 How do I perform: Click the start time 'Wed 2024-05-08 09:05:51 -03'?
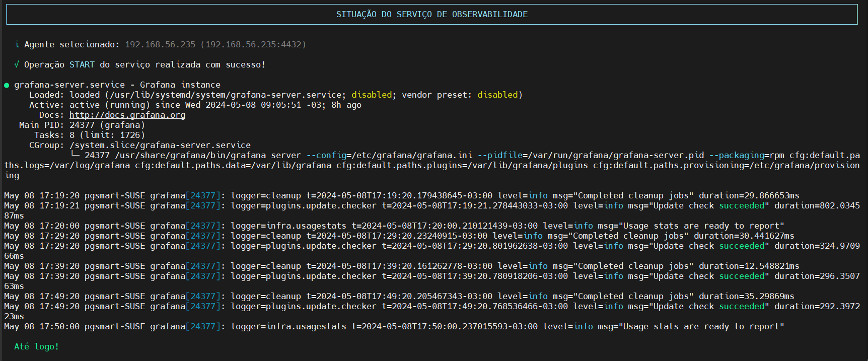click(x=253, y=105)
